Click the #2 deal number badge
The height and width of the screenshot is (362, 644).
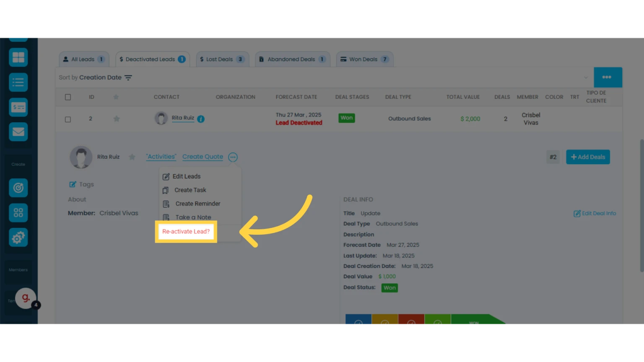click(x=553, y=157)
